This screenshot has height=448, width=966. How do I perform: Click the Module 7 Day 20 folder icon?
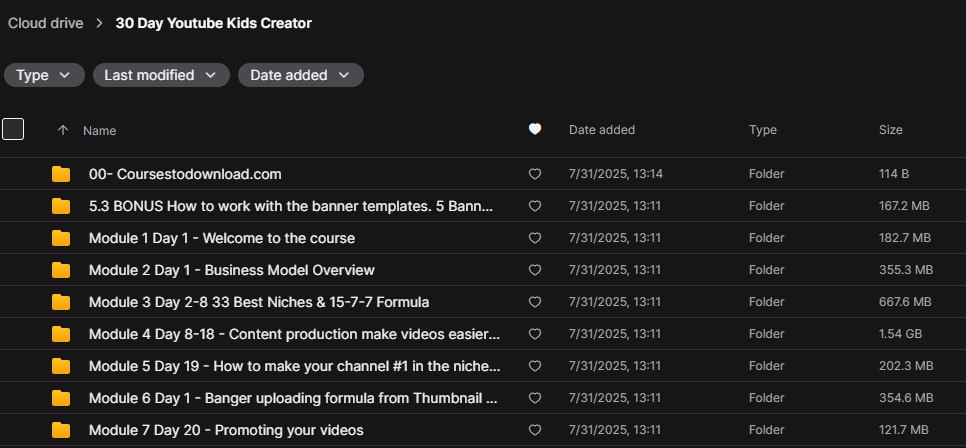click(x=61, y=430)
